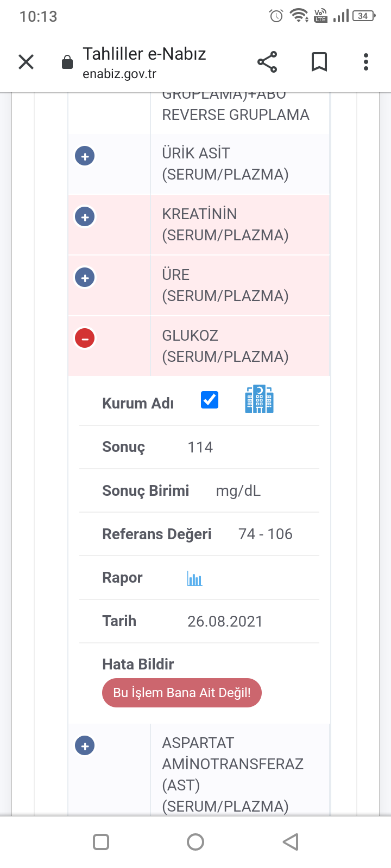Tap the padlock site security icon
Viewport: 391px width, 868px height.
coord(67,62)
